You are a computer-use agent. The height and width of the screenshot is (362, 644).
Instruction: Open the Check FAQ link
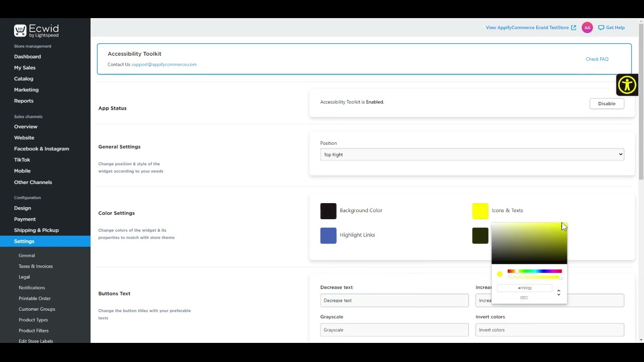click(x=597, y=59)
